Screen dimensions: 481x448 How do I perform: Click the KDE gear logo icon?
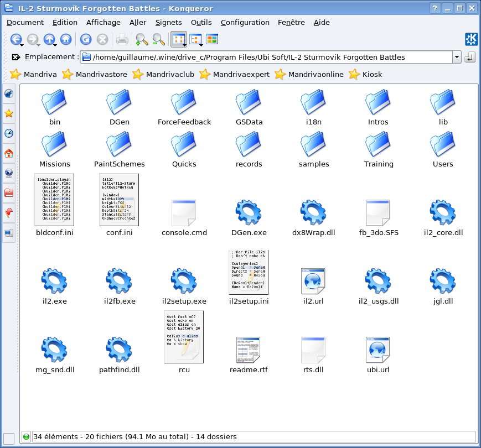tap(471, 39)
